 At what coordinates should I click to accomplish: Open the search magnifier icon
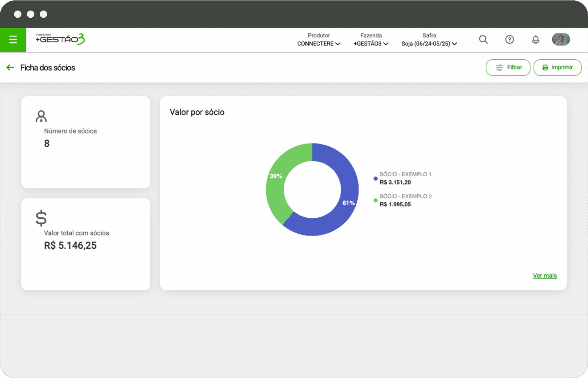tap(483, 39)
